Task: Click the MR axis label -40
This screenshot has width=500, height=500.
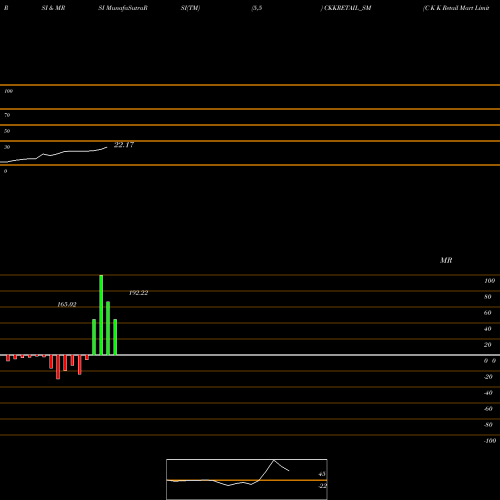Action: [488, 393]
